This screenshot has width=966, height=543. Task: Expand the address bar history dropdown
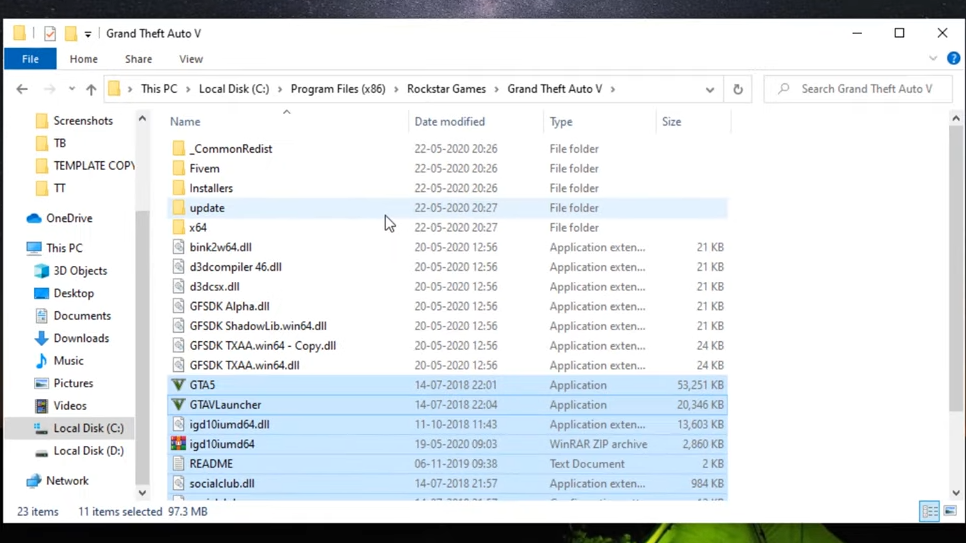point(710,89)
